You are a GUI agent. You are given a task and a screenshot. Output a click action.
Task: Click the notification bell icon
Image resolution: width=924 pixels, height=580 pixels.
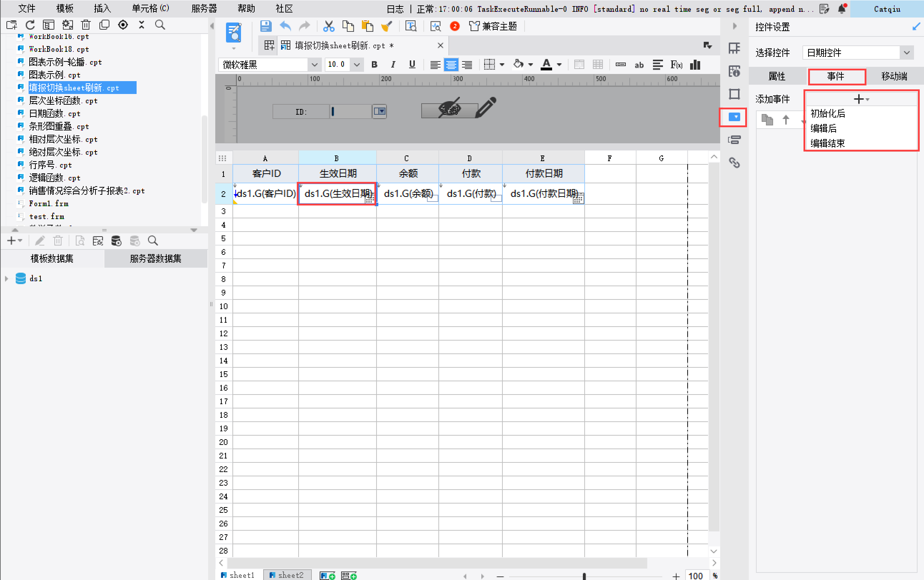(842, 9)
